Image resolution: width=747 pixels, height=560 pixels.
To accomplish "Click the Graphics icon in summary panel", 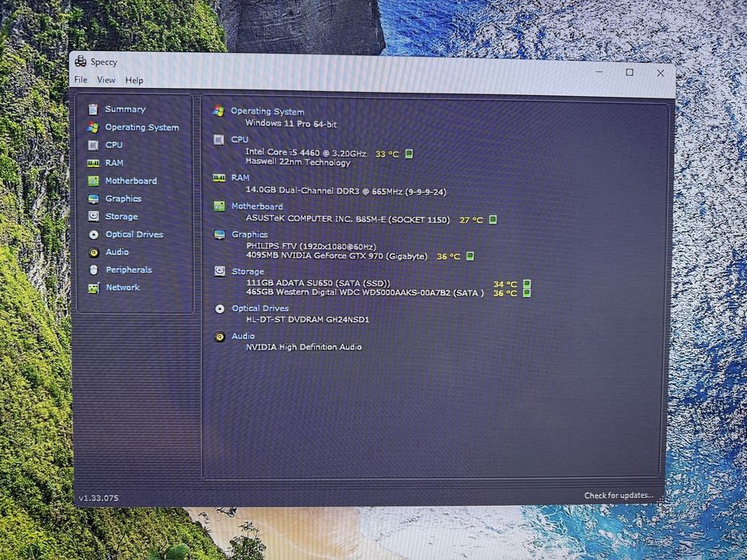I will pyautogui.click(x=219, y=234).
